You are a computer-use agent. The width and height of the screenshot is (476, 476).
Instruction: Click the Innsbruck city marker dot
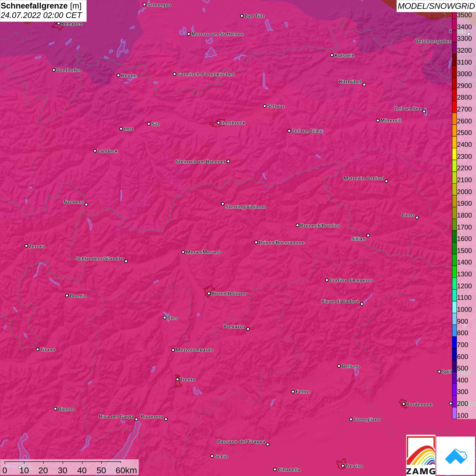pyautogui.click(x=218, y=123)
